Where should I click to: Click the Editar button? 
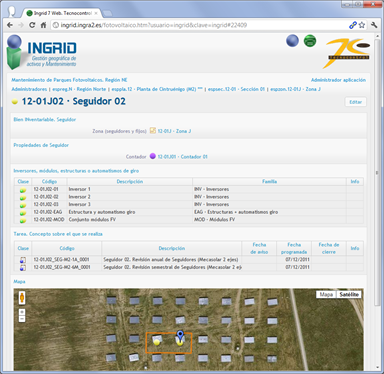pos(355,102)
